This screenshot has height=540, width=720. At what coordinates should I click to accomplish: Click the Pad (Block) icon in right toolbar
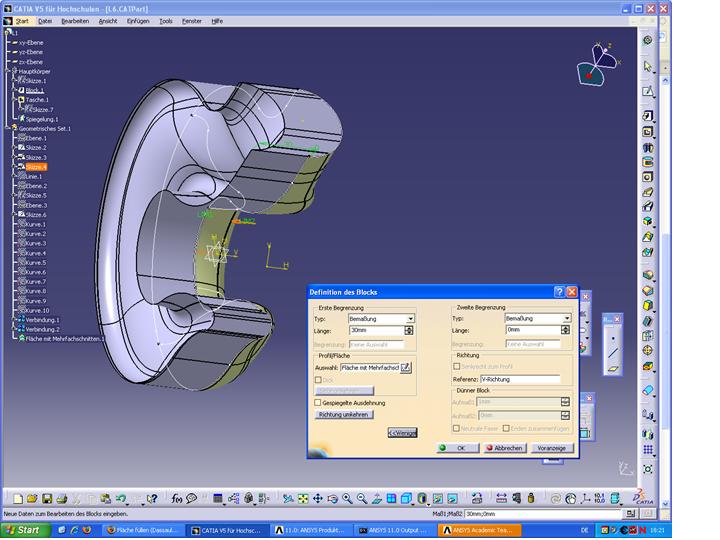(647, 116)
